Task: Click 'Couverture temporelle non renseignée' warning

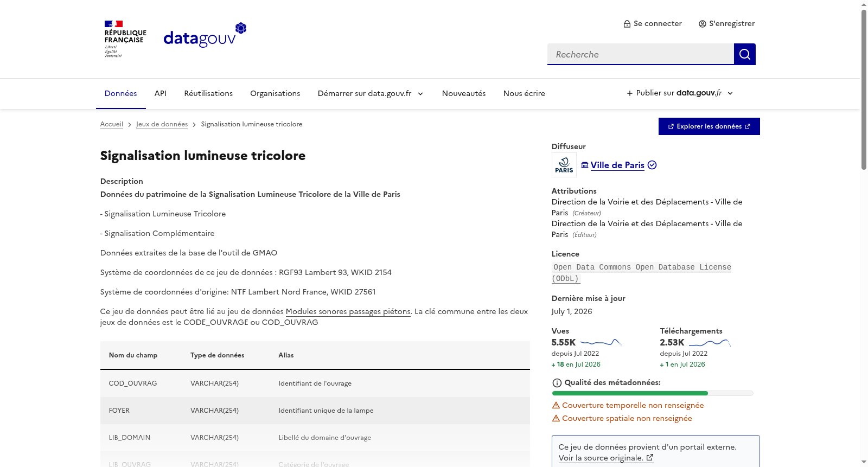Action: point(633,405)
